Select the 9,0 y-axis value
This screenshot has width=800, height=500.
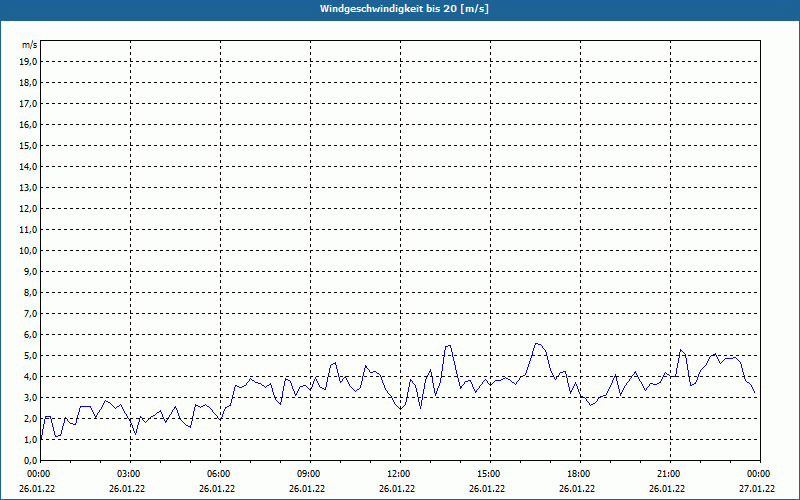coord(30,271)
